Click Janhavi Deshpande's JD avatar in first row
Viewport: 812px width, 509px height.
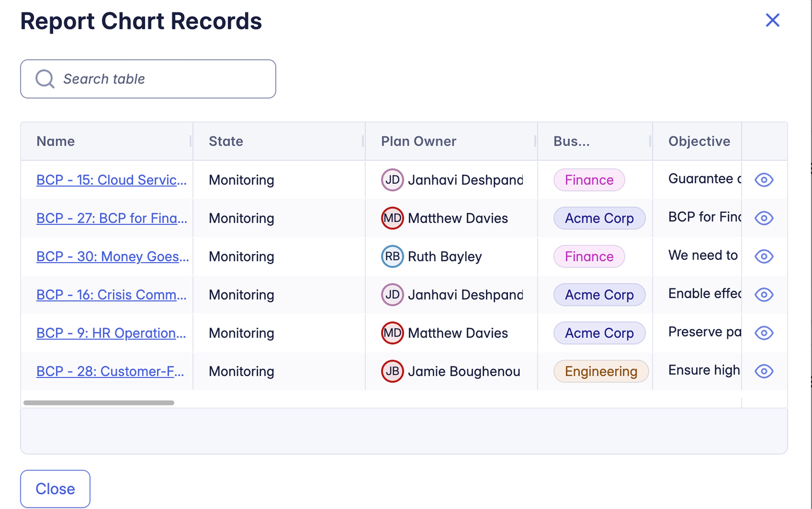[392, 180]
